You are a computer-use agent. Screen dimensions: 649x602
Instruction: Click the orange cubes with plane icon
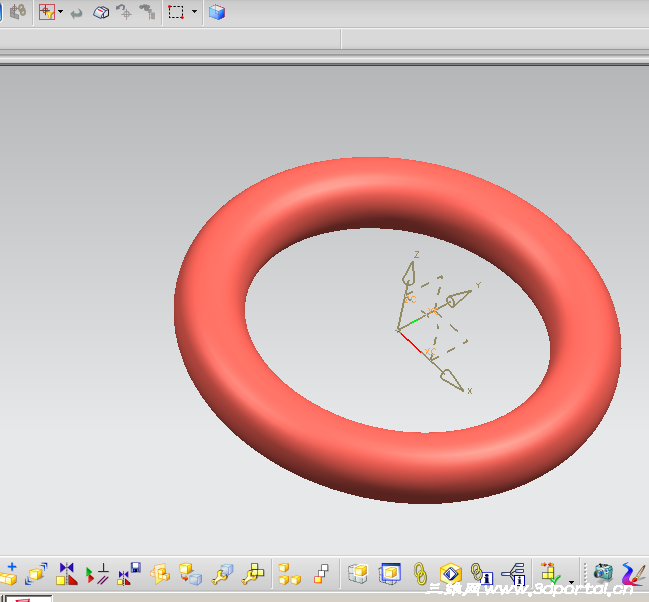tap(160, 574)
